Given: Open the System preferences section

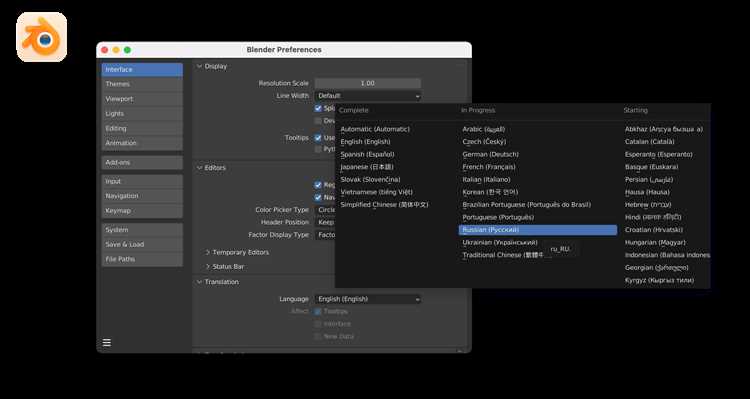Looking at the screenshot, I should click(142, 230).
